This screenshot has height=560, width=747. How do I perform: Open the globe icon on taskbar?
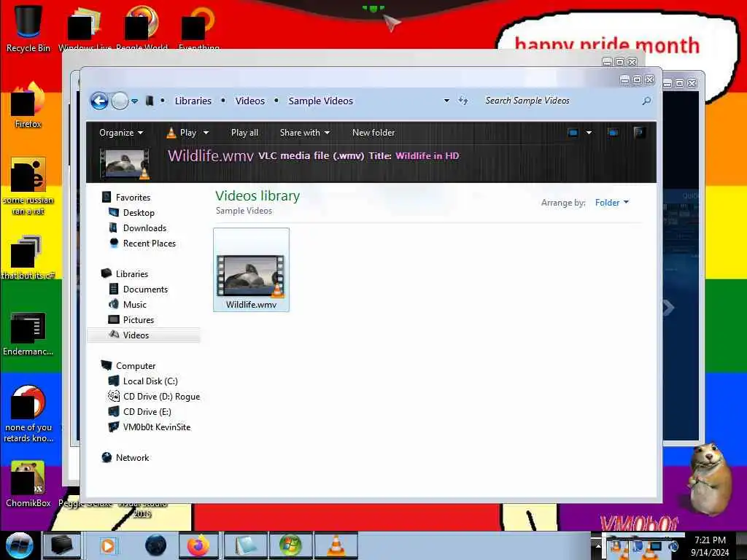[155, 545]
